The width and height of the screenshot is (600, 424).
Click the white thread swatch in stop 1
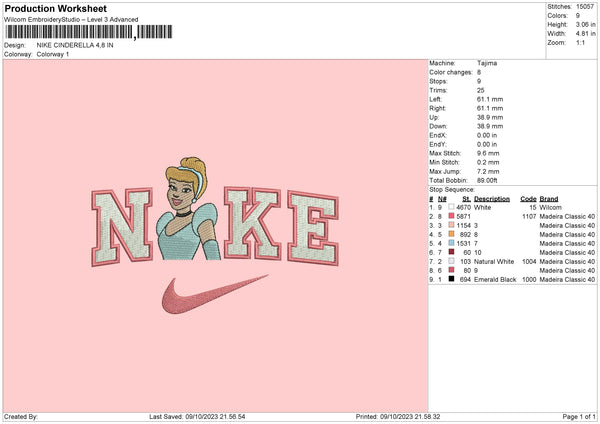(x=452, y=207)
